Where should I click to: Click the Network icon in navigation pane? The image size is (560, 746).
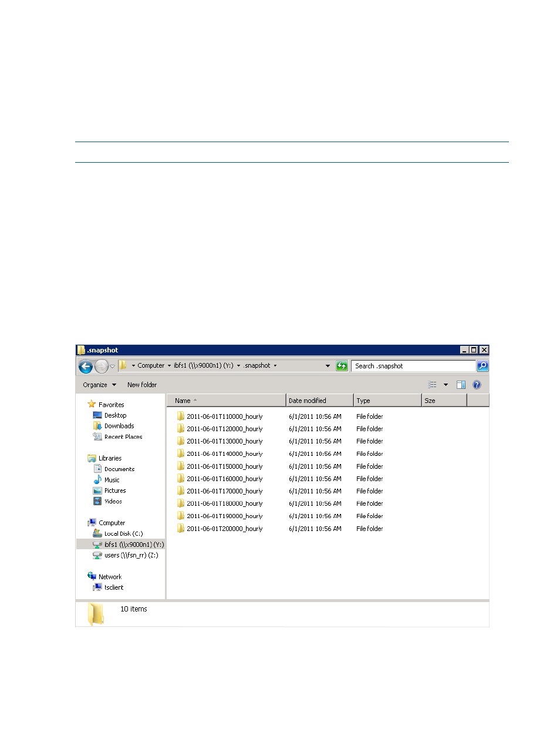(x=92, y=576)
